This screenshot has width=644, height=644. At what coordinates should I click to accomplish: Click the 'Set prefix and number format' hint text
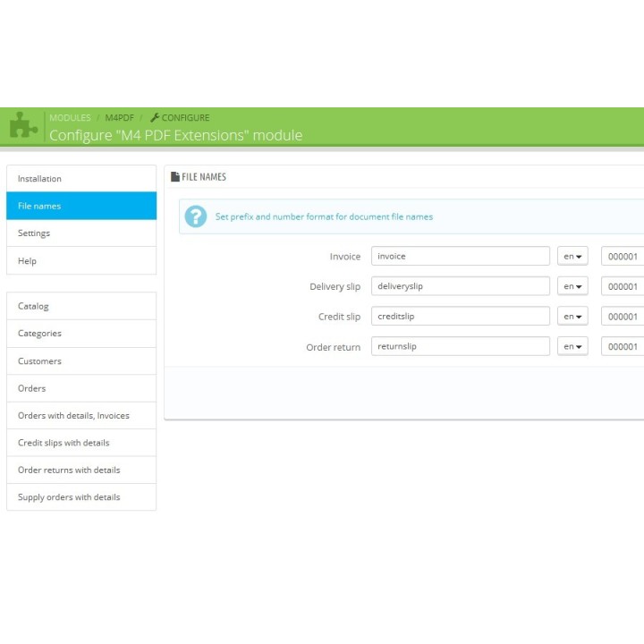(324, 216)
